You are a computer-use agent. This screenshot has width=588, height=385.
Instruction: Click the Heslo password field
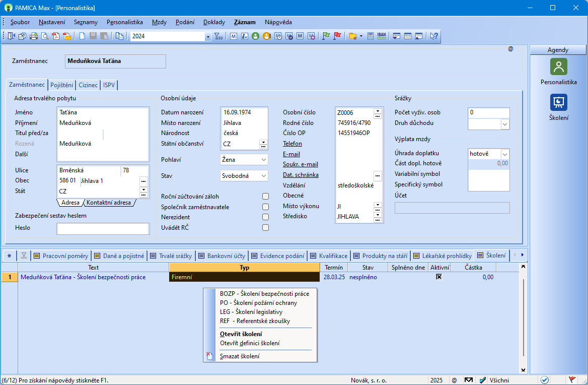(103, 229)
